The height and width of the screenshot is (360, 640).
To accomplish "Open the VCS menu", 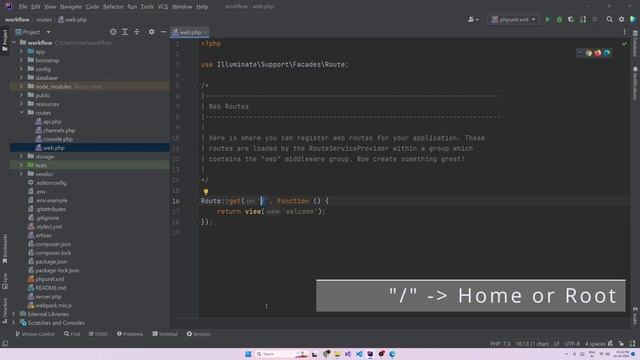I will [162, 7].
